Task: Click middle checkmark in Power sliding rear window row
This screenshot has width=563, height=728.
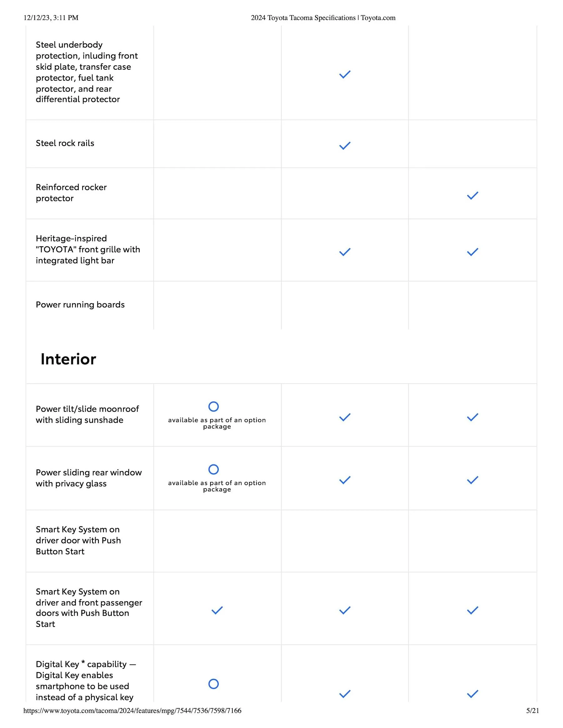Action: [x=345, y=480]
